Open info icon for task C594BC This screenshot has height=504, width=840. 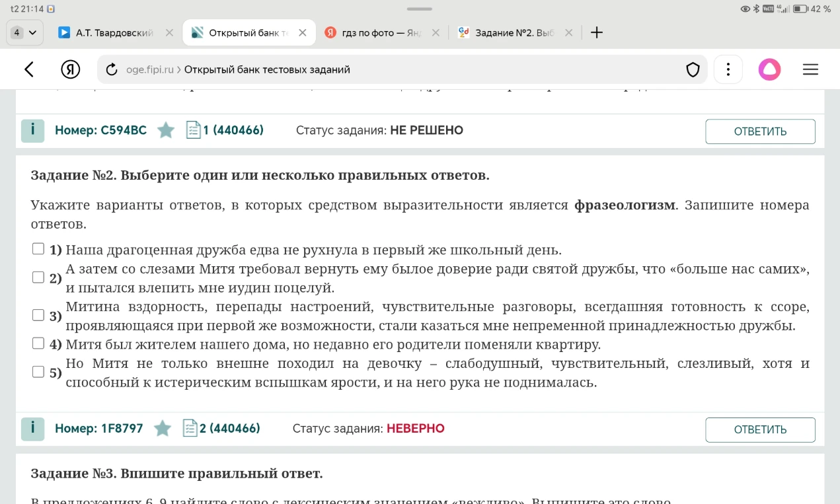coord(32,131)
